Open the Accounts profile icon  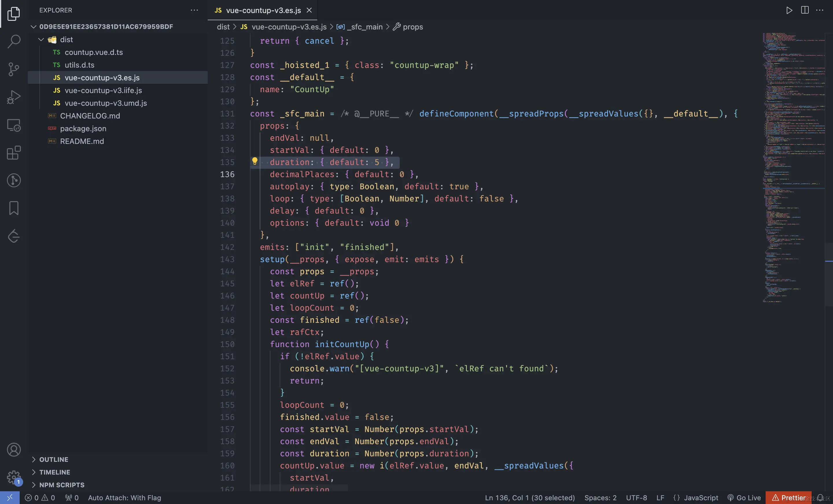[14, 450]
